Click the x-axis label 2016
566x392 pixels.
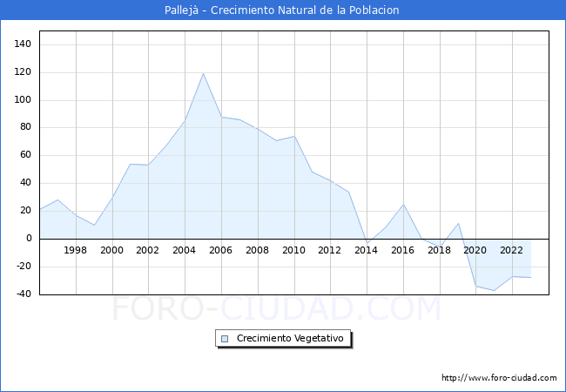402,250
